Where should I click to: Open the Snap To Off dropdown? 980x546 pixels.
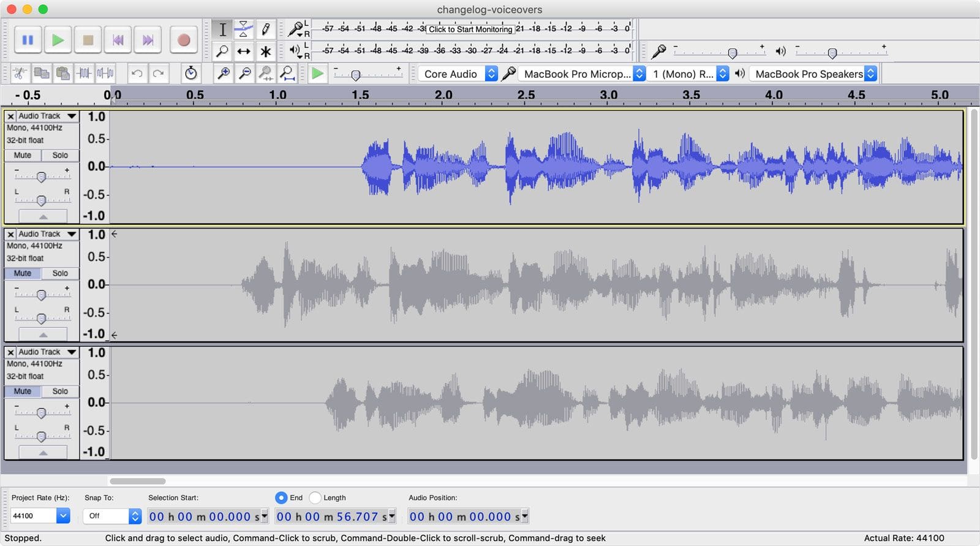click(112, 516)
